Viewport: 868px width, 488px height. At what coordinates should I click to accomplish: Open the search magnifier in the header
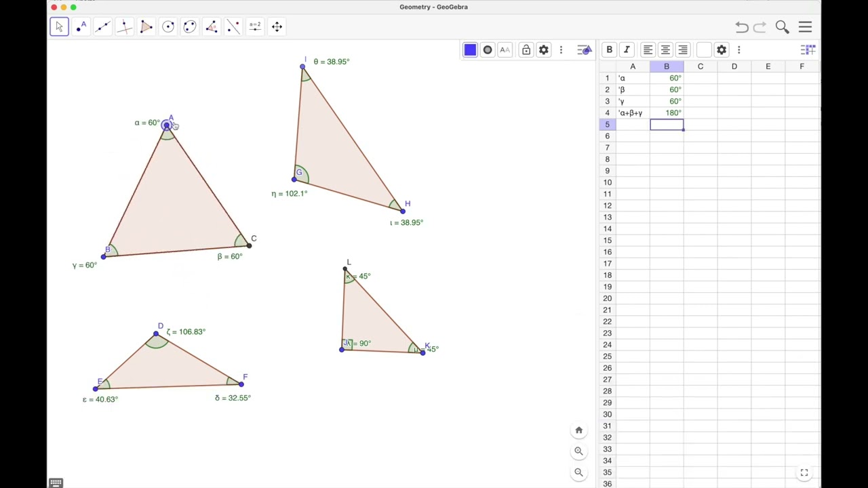pos(783,27)
